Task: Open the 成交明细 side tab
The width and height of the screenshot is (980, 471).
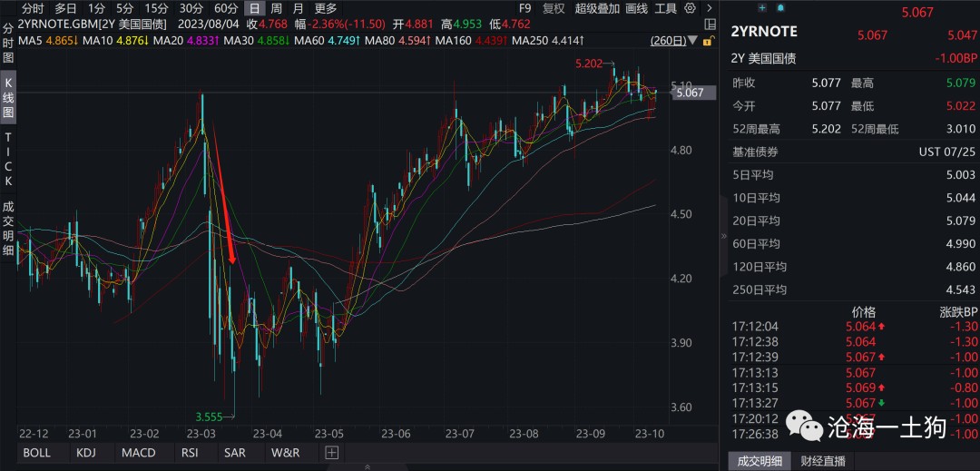Action: [x=8, y=230]
